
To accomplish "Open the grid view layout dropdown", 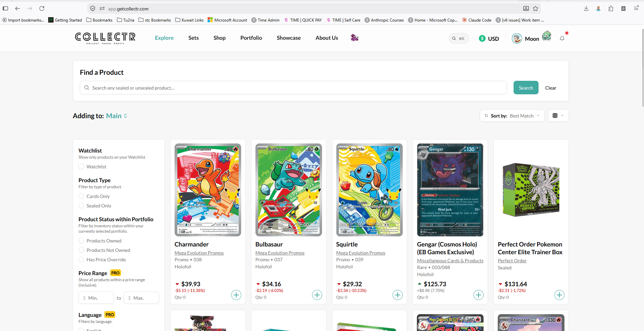I will (x=558, y=115).
